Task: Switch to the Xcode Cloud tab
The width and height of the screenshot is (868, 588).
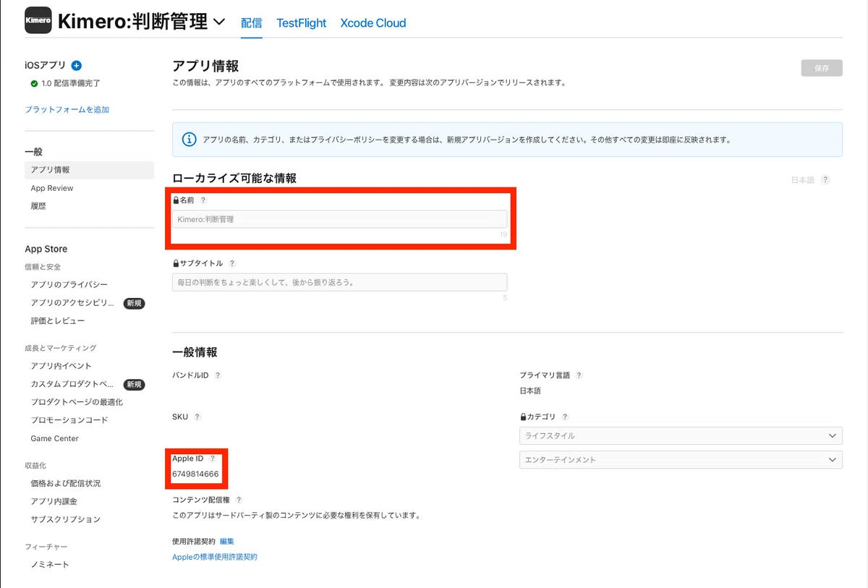Action: pyautogui.click(x=373, y=23)
